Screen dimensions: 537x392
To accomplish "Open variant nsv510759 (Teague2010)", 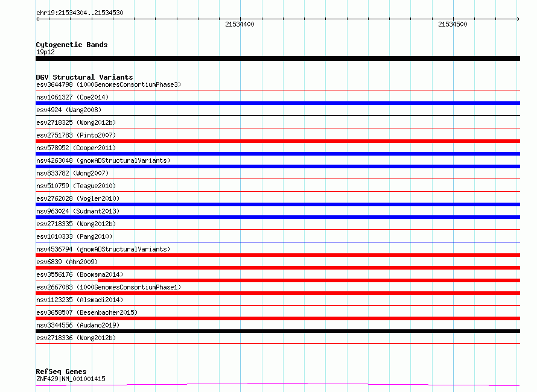I will pos(76,186).
